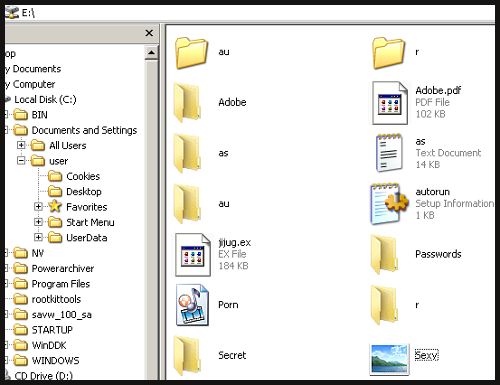Expand the All Users tree node
The image size is (500, 385).
[21, 145]
